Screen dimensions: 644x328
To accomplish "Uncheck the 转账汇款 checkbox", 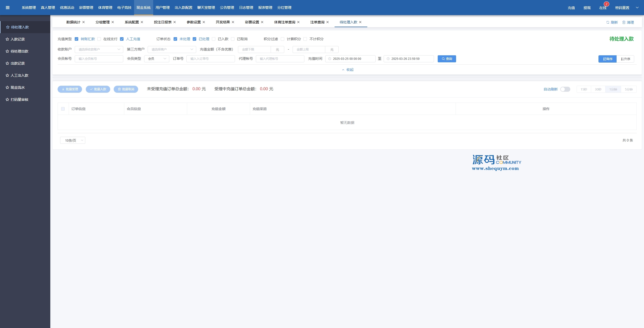I will click(x=76, y=39).
